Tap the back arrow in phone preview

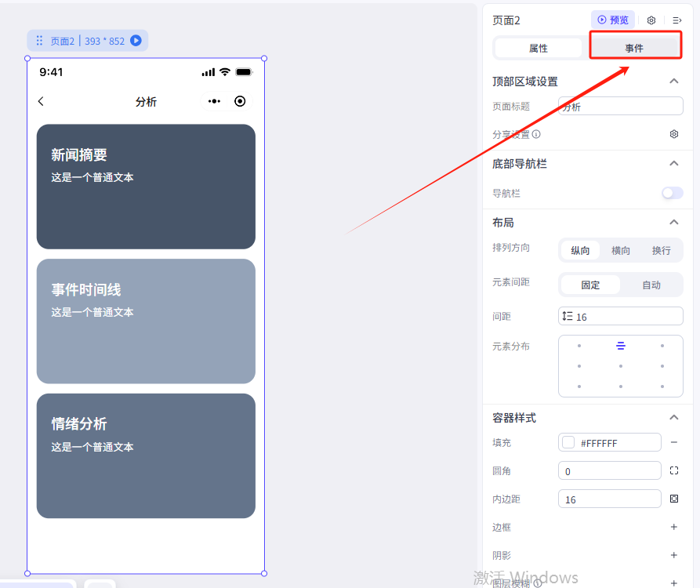[x=42, y=101]
